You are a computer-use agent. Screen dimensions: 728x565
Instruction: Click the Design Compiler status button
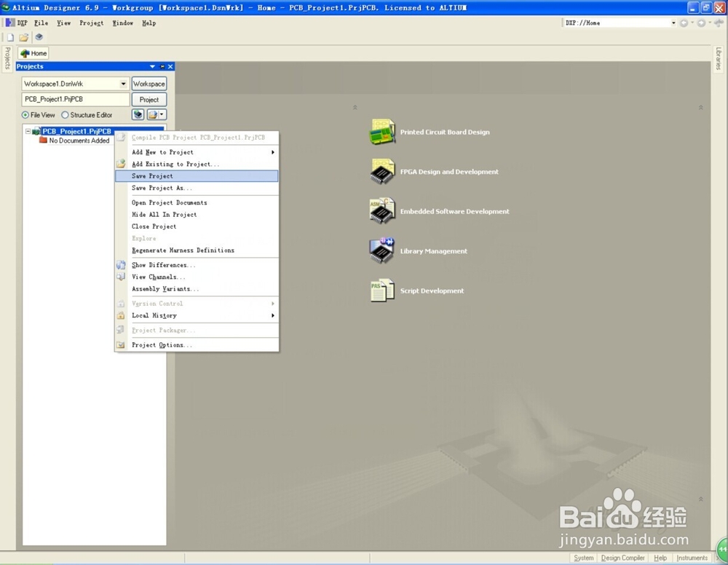[x=622, y=558]
